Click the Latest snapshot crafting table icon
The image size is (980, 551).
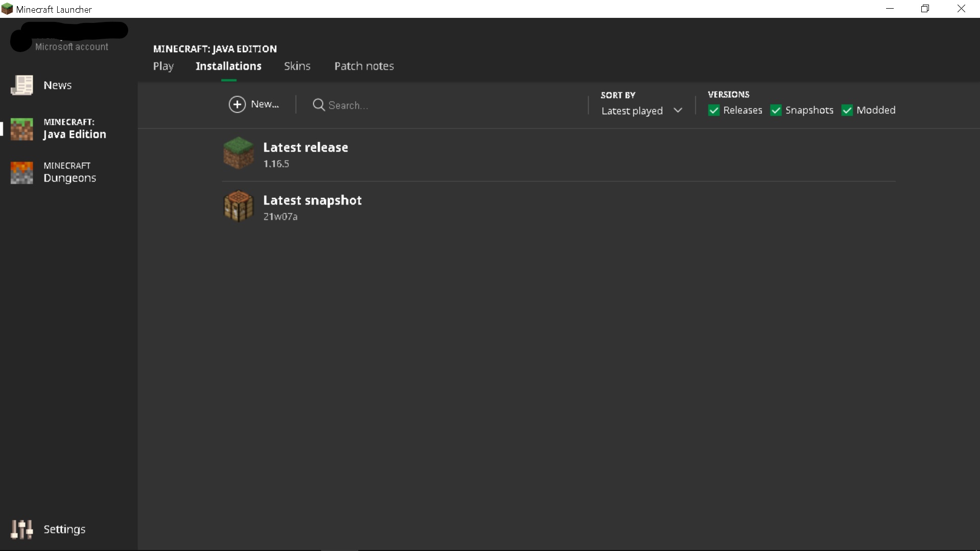[238, 206]
